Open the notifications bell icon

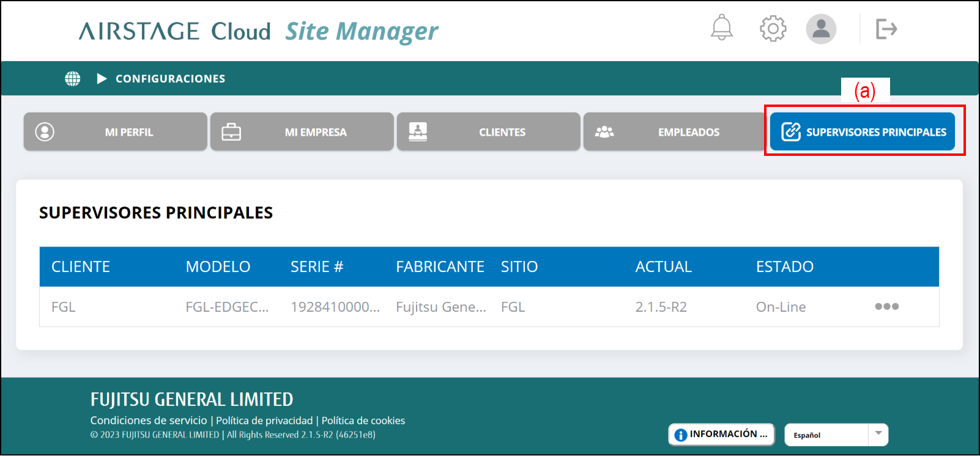(721, 28)
